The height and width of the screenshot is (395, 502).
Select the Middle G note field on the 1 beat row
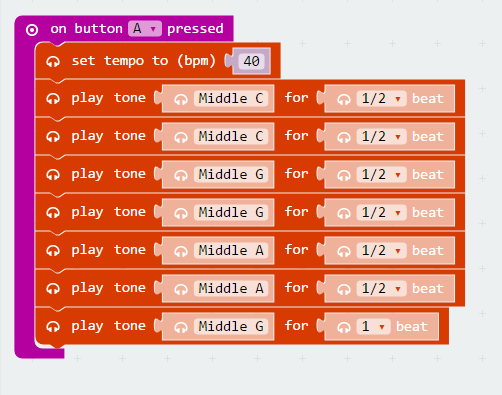coord(231,327)
